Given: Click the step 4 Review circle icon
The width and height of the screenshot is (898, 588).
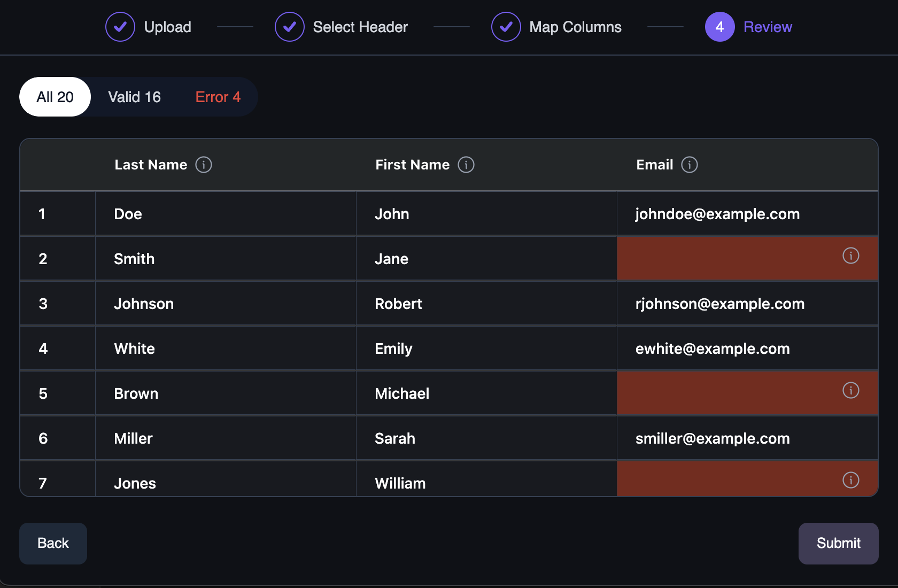Looking at the screenshot, I should tap(720, 27).
